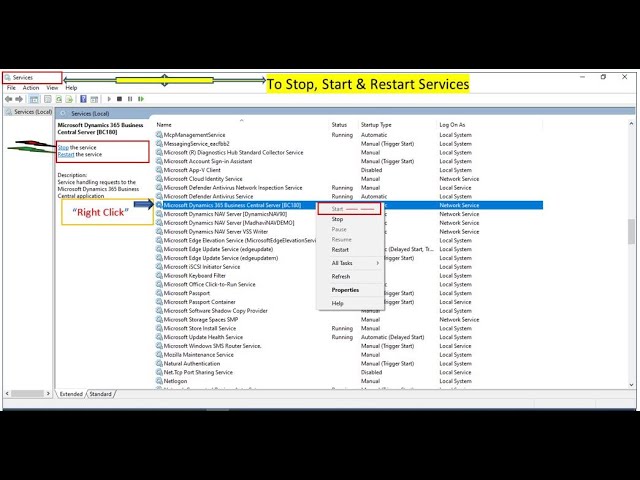
Task: Click the toolbar Forward arrow
Action: click(19, 99)
